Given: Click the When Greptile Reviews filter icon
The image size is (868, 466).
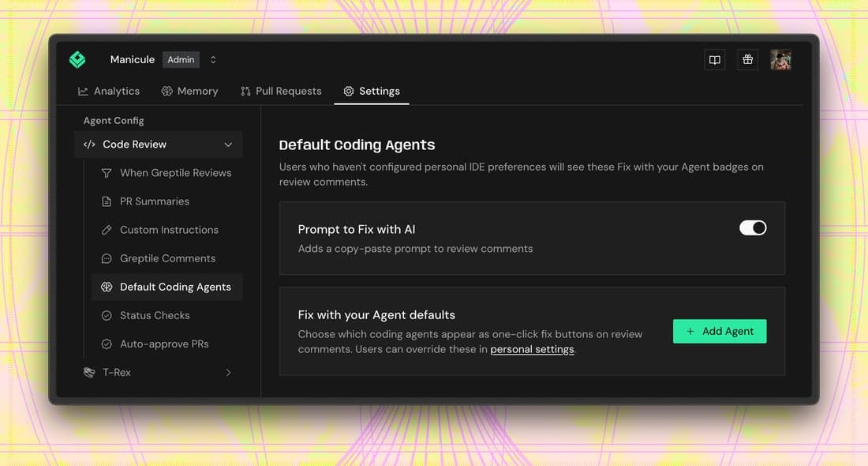Looking at the screenshot, I should pos(107,174).
